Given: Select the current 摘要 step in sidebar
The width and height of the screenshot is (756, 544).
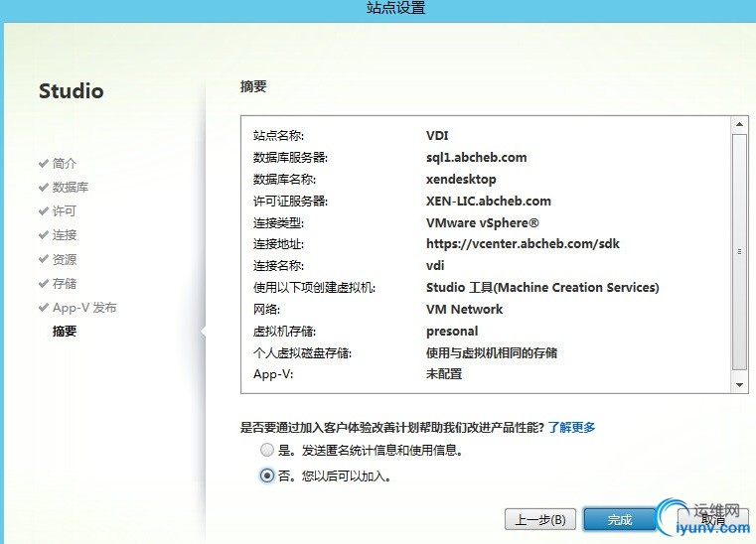Looking at the screenshot, I should (65, 331).
